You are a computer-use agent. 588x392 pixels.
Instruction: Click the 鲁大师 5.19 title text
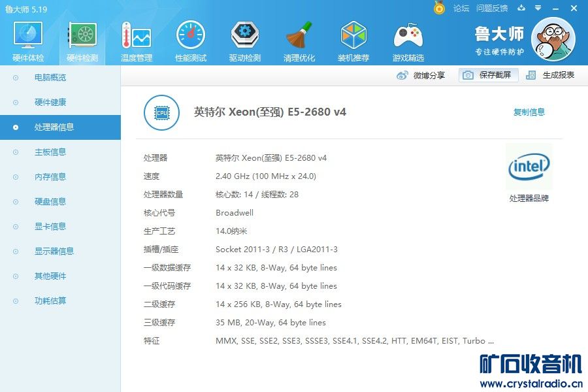[26, 9]
